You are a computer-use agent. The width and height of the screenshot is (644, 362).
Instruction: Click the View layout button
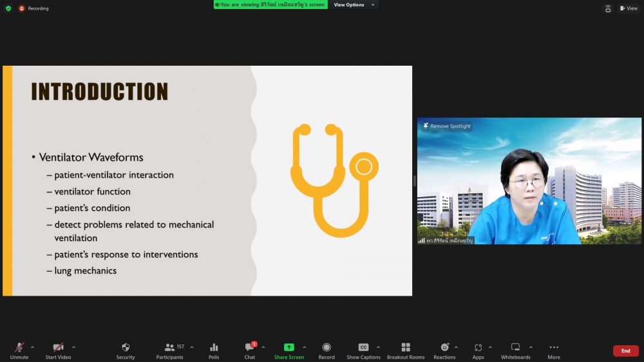(x=629, y=8)
